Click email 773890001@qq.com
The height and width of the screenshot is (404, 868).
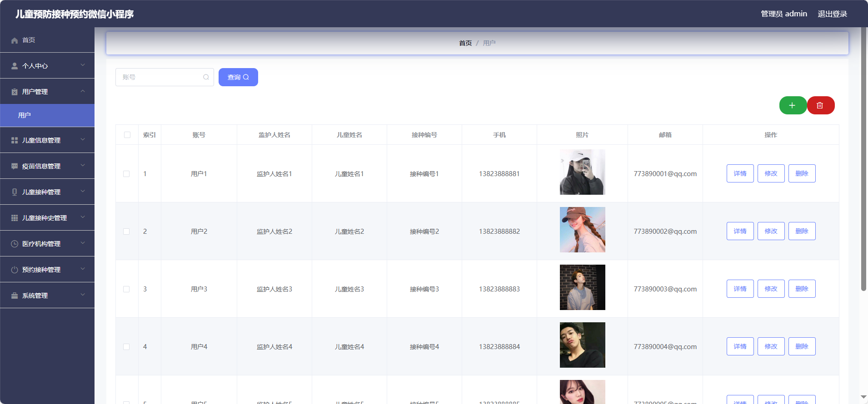tap(665, 174)
